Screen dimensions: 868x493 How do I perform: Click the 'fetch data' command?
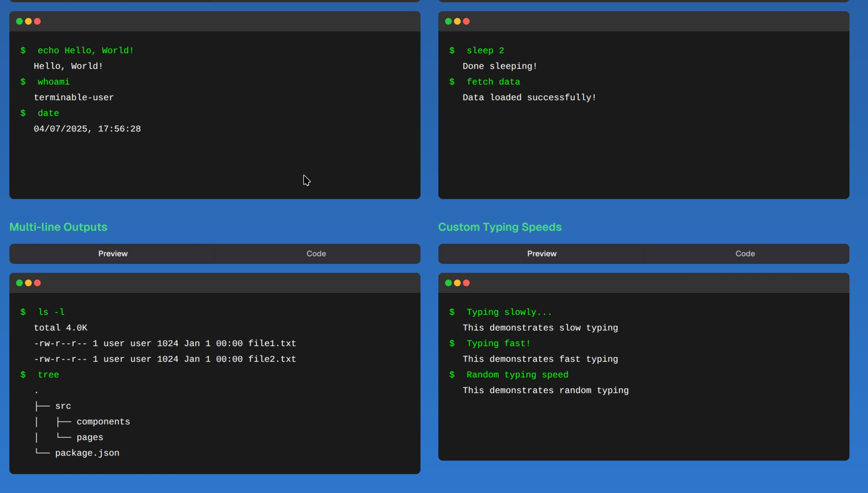coord(494,82)
